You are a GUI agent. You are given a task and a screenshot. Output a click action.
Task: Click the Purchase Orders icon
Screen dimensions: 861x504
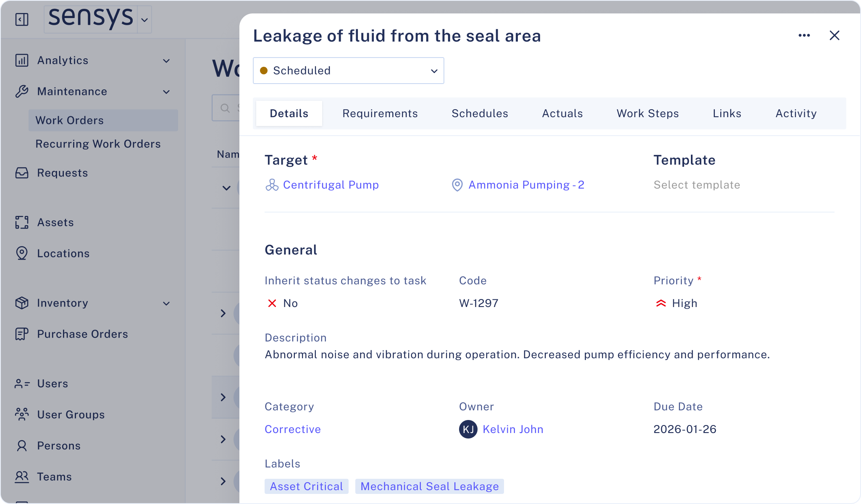point(22,334)
